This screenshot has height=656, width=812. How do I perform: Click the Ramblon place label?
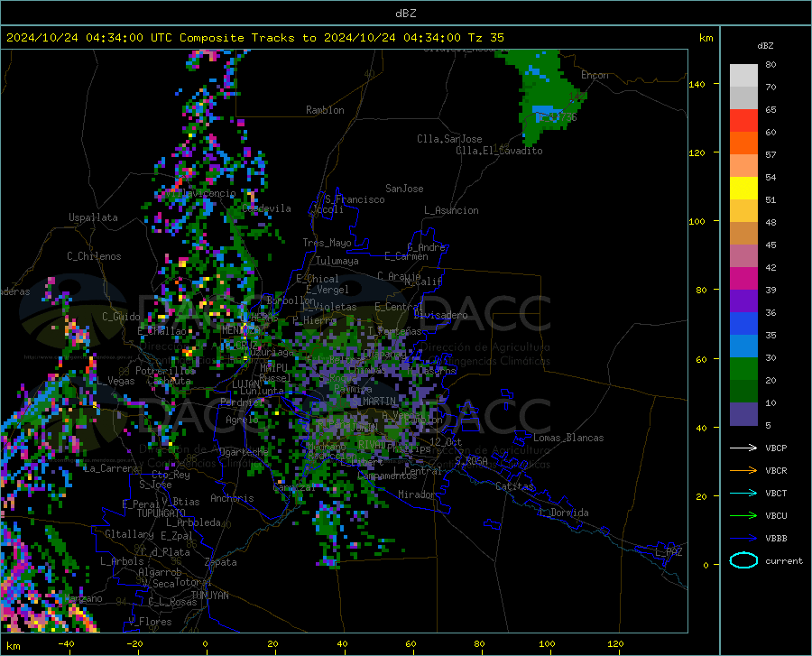point(325,110)
